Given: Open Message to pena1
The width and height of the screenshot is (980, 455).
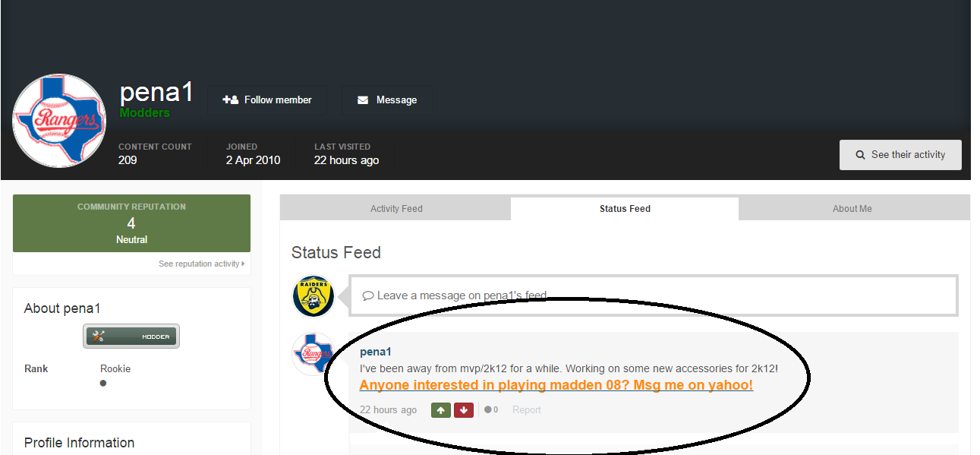Looking at the screenshot, I should 387,100.
